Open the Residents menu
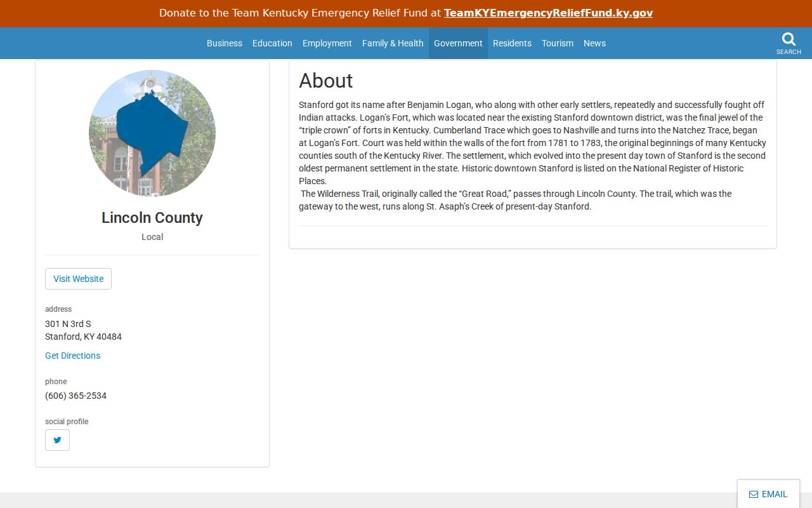 512,43
